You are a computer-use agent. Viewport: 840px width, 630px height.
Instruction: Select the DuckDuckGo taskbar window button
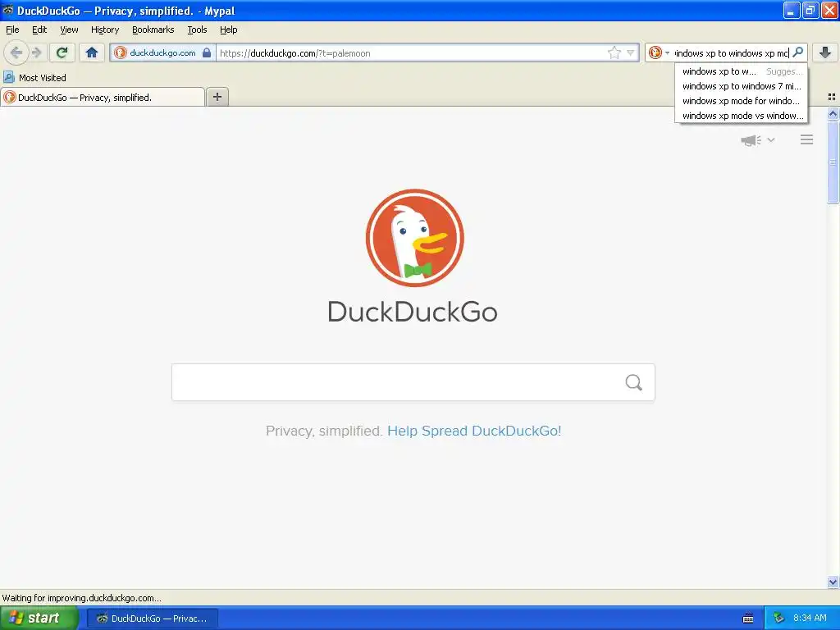(153, 619)
